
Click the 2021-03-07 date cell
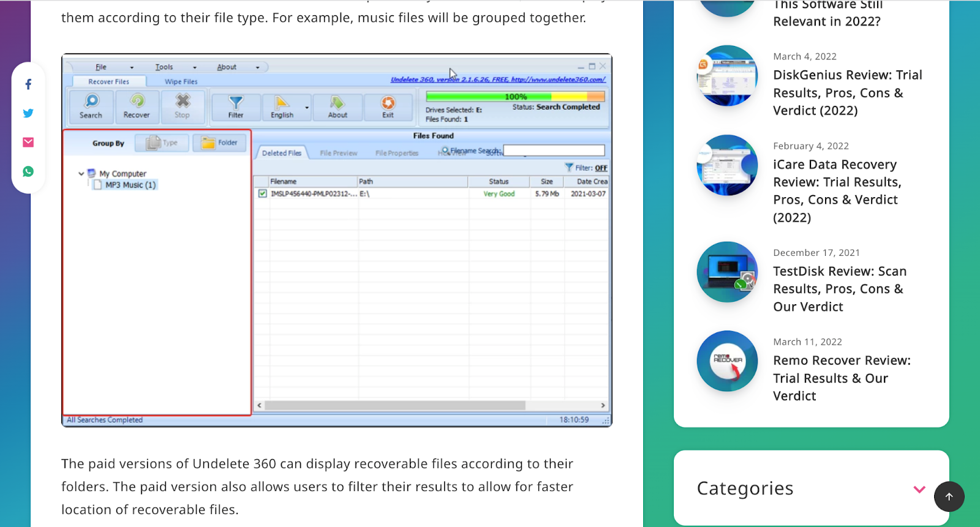(x=588, y=194)
